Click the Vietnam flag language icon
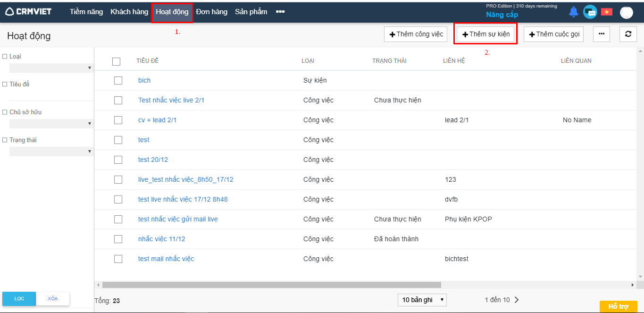The image size is (644, 313). (606, 12)
